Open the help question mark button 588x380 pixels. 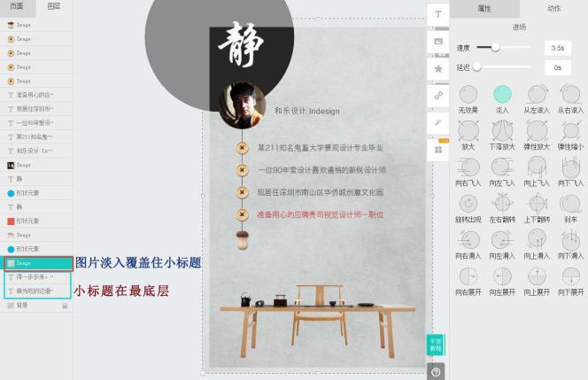tap(436, 372)
